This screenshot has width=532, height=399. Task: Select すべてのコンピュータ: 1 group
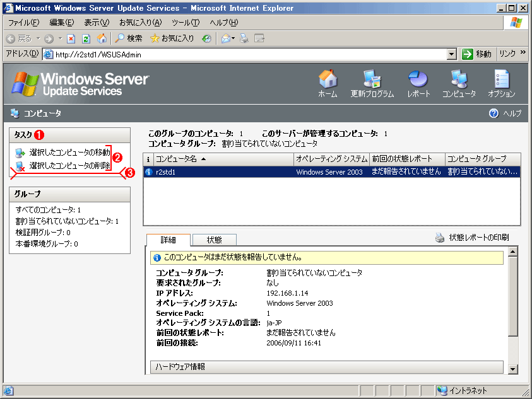48,210
